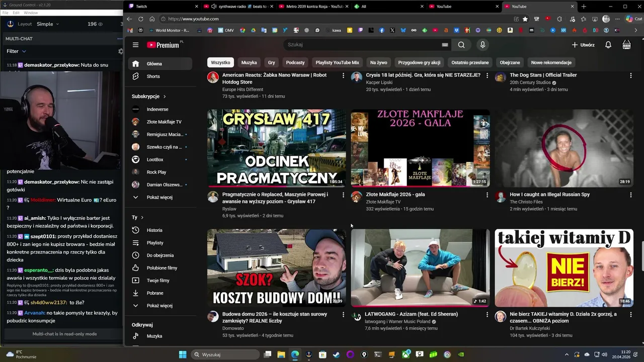644x362 pixels.
Task: Select the Podcasty filter chip
Action: point(295,63)
